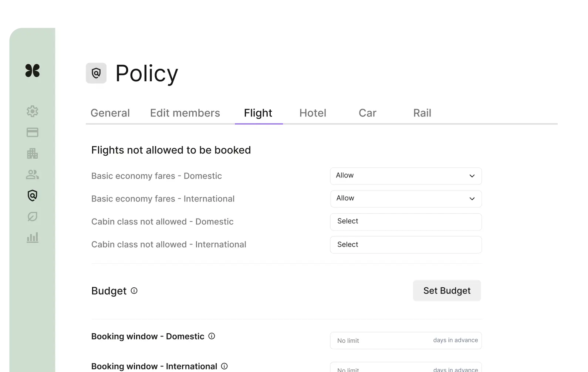Open the Edit members tab
The width and height of the screenshot is (588, 372).
pos(185,113)
